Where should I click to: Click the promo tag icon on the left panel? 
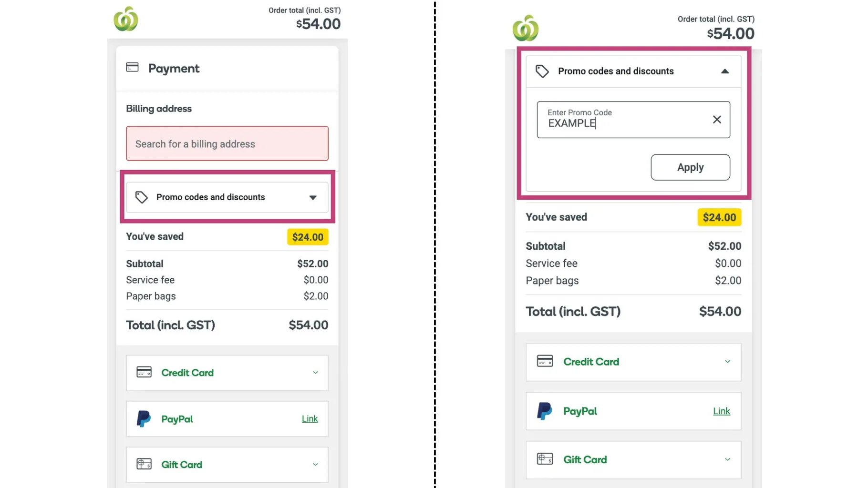141,197
